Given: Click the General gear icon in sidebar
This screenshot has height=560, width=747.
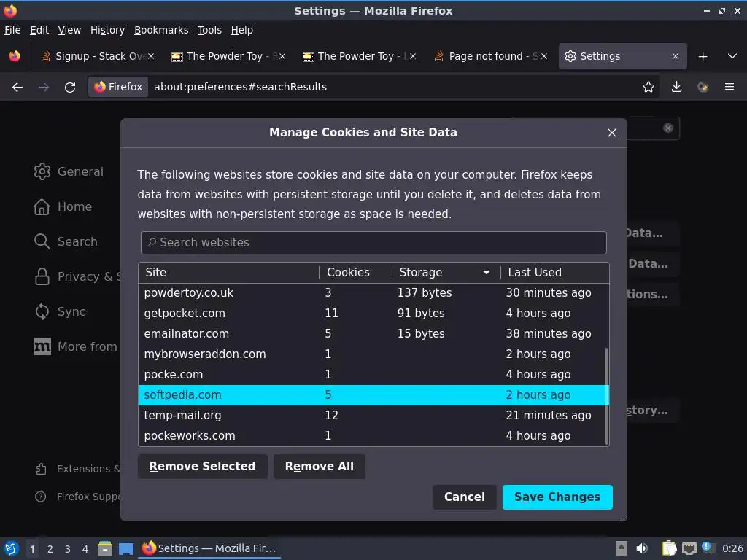Looking at the screenshot, I should pyautogui.click(x=42, y=171).
